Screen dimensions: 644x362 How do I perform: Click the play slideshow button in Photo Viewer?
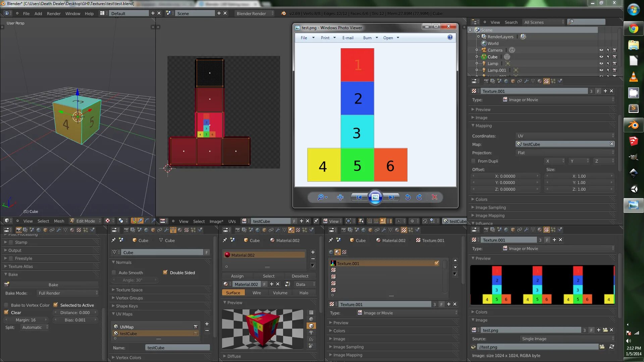tap(375, 197)
